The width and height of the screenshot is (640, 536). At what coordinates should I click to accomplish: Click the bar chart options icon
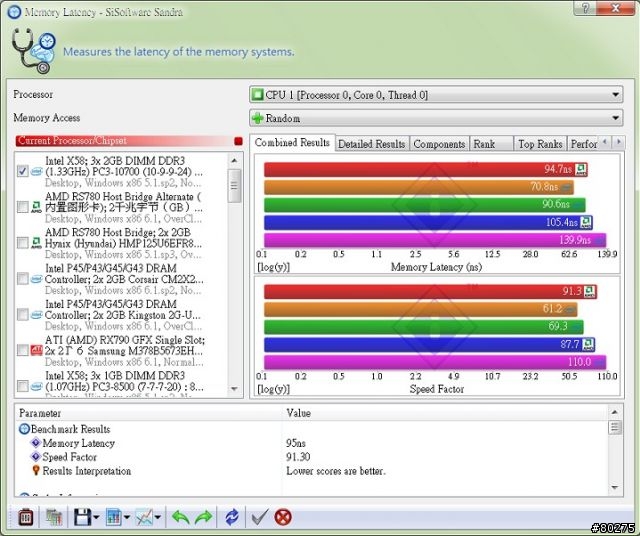(114, 517)
